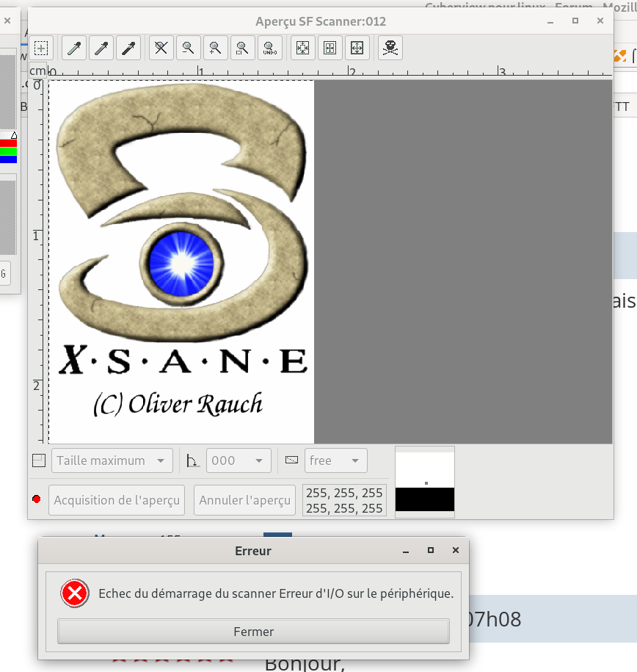
Task: Click the triangle slider marker in left window
Action: tap(14, 135)
